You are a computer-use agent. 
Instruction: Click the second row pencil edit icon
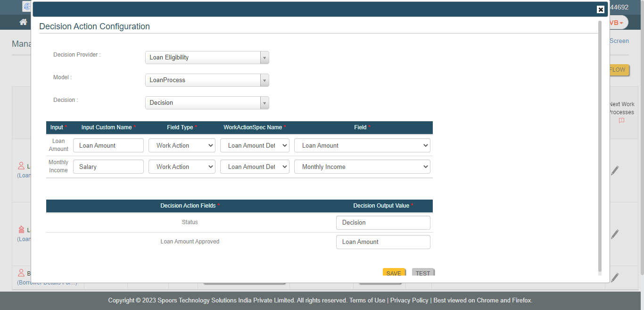[x=615, y=234]
